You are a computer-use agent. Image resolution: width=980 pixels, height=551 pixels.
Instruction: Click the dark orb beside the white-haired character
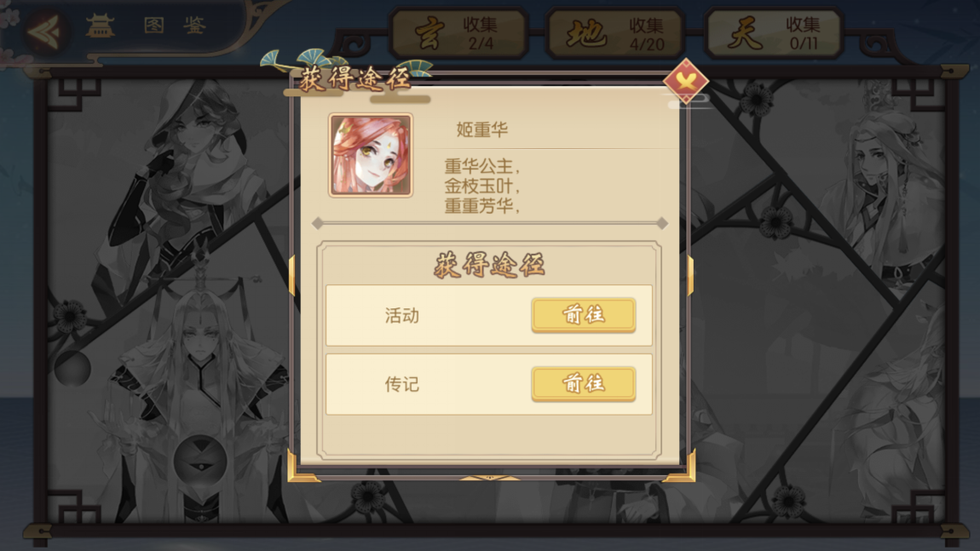pos(72,368)
